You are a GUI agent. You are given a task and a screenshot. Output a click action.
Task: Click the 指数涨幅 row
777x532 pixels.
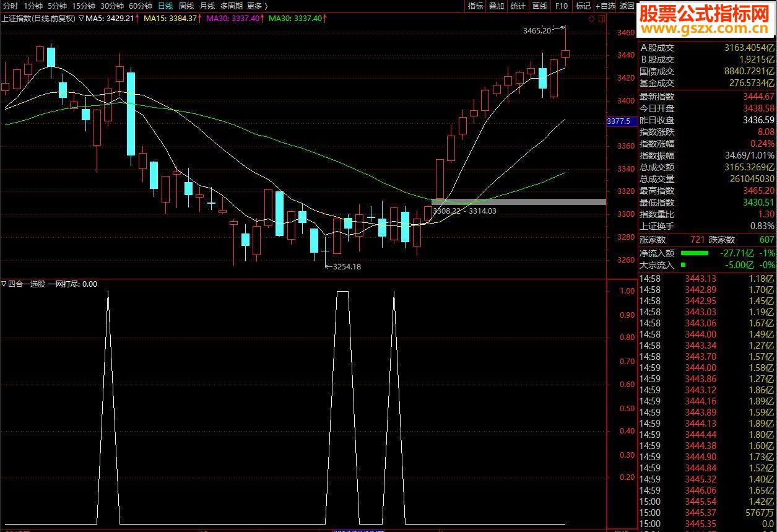(x=707, y=144)
